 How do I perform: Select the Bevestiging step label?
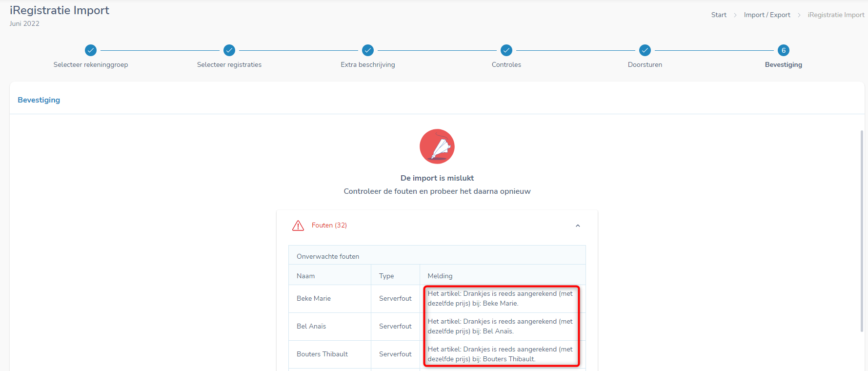point(784,64)
